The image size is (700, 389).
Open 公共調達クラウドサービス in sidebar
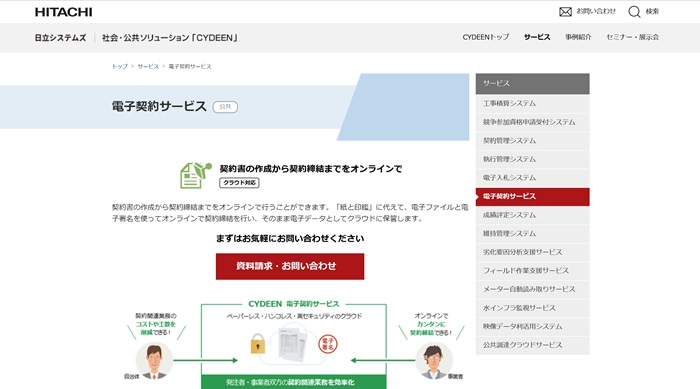click(533, 345)
